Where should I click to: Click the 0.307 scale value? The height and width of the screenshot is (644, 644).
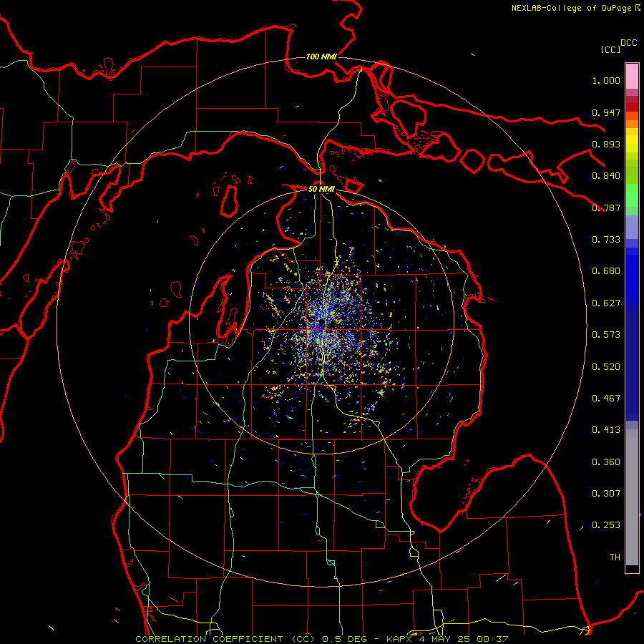tap(606, 494)
